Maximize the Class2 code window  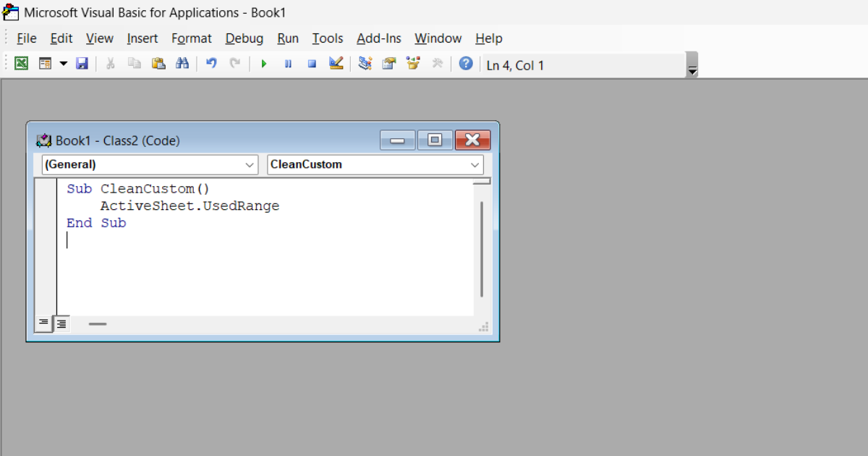[435, 140]
